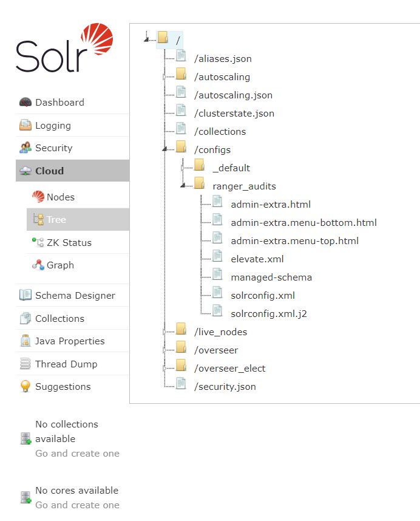Click the root folder icon
This screenshot has width=420, height=521.
[163, 37]
